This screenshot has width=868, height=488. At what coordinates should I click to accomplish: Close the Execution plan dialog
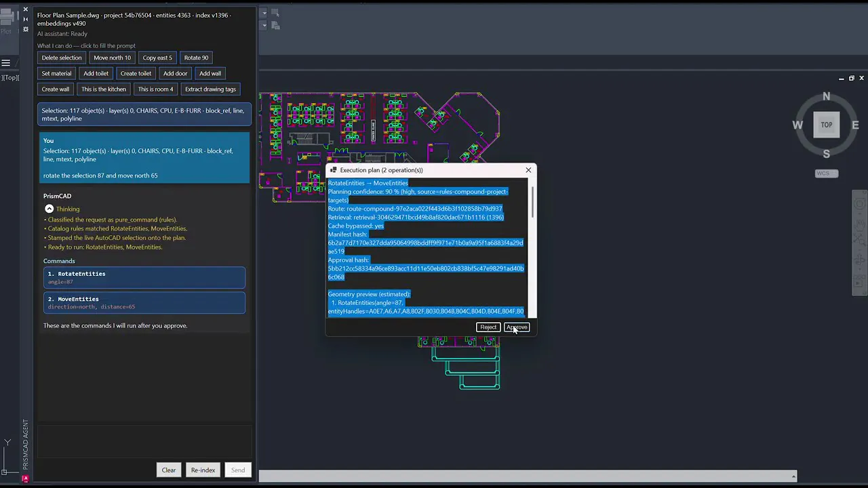528,170
